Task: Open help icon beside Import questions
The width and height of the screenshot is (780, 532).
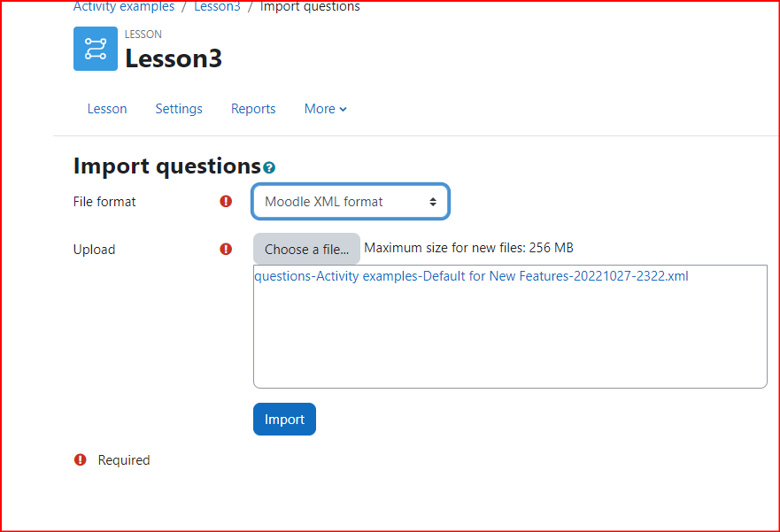Action: tap(269, 167)
